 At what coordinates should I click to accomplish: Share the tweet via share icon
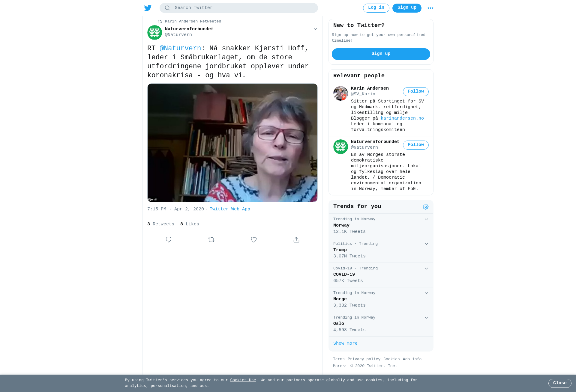pyautogui.click(x=296, y=239)
